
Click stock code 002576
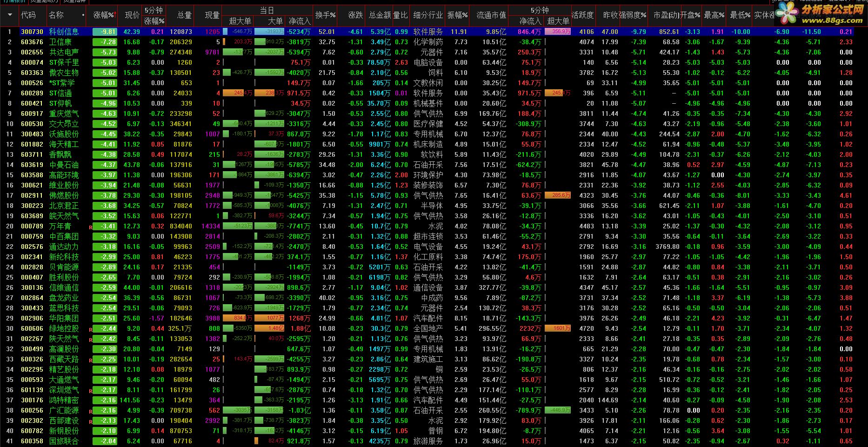32,247
